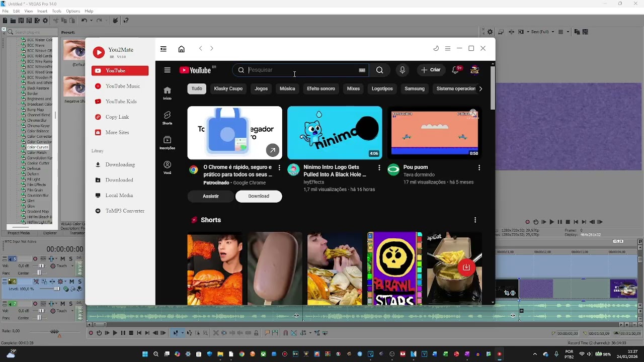The width and height of the screenshot is (644, 362).
Task: Toggle dark mode moon icon in You2Mate
Action: pyautogui.click(x=436, y=48)
